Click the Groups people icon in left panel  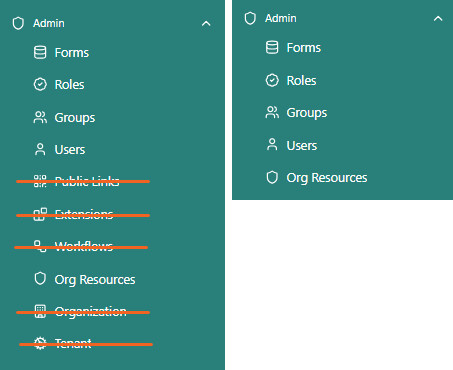[x=40, y=117]
